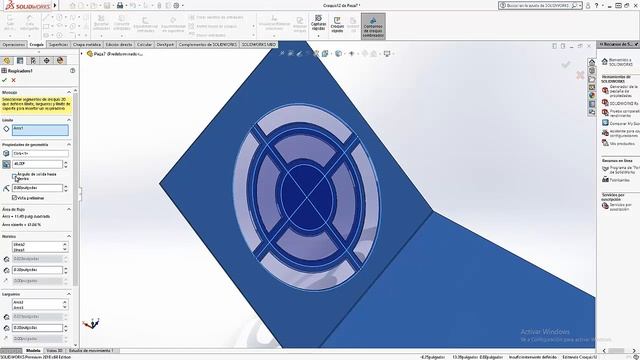
Task: Click the display style cube in heads-up toolbar
Action: pos(338,53)
